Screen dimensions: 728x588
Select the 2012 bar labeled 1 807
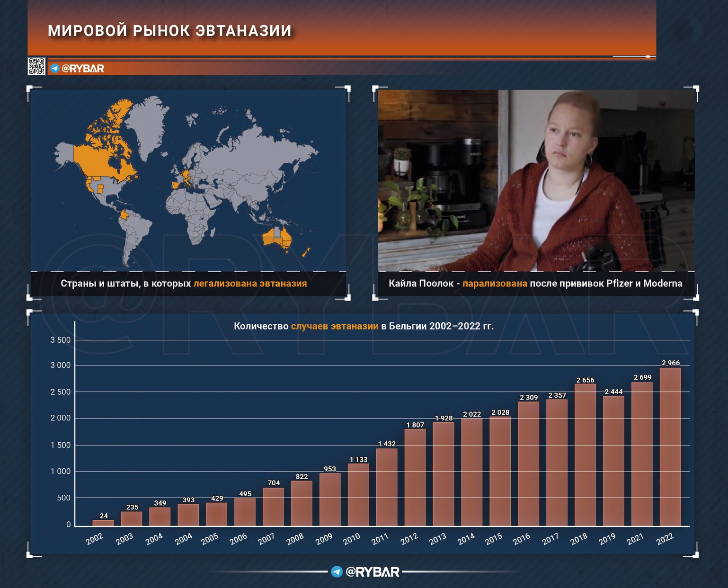pyautogui.click(x=415, y=477)
